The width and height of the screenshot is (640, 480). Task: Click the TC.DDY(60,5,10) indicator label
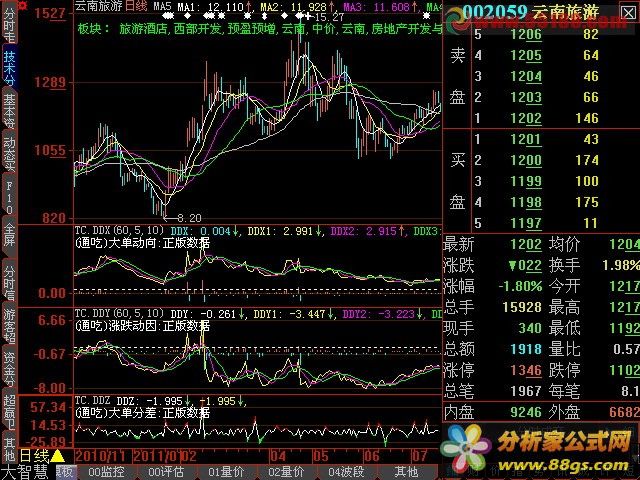(119, 313)
